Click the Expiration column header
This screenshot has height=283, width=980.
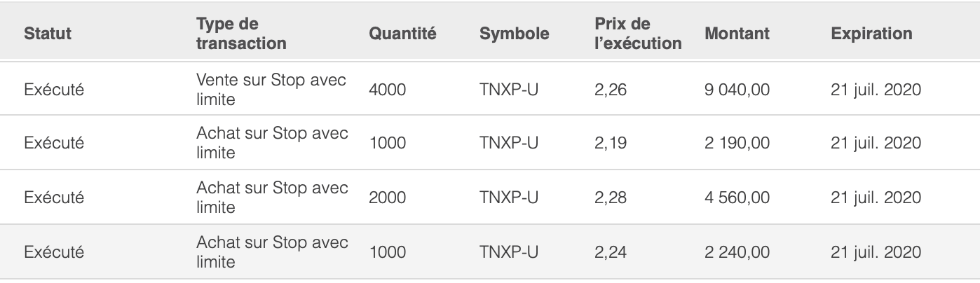pyautogui.click(x=871, y=34)
